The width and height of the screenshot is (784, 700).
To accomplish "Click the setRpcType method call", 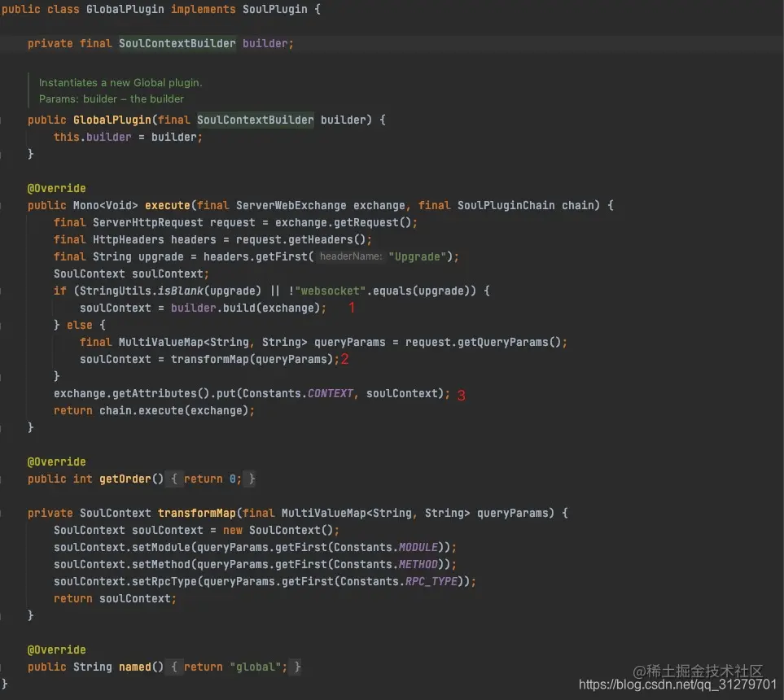I will (x=164, y=581).
